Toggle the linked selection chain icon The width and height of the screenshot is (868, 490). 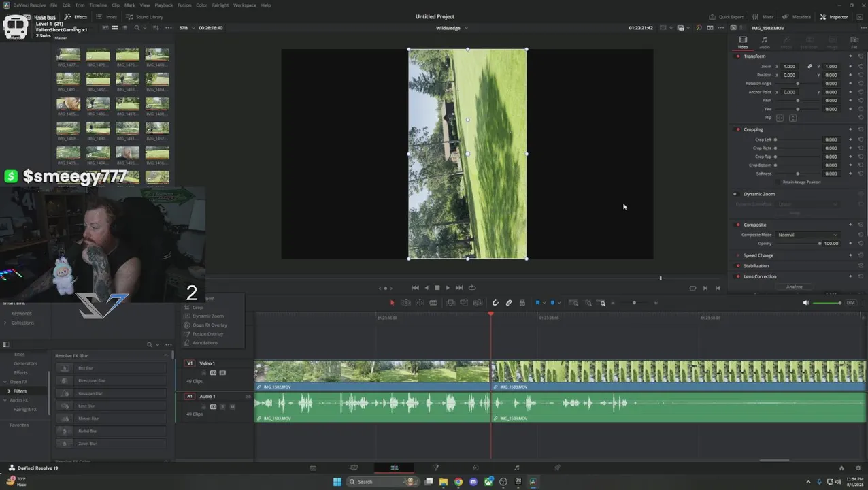pos(509,303)
